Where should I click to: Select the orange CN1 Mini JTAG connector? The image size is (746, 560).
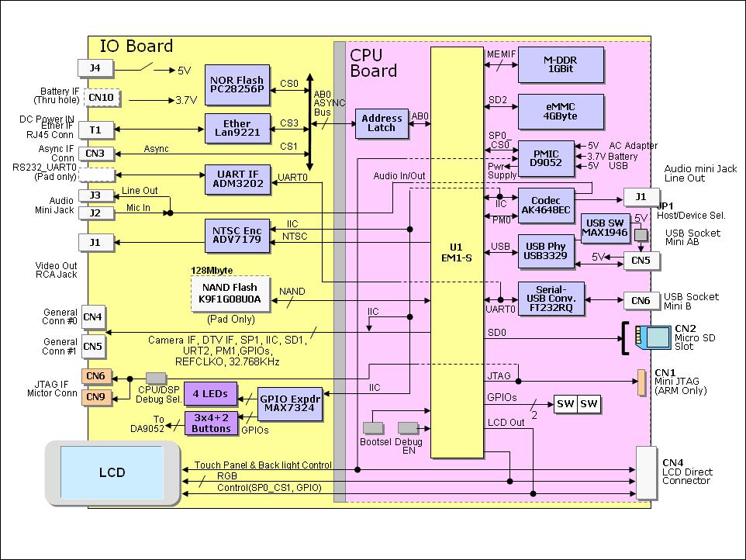tap(641, 382)
